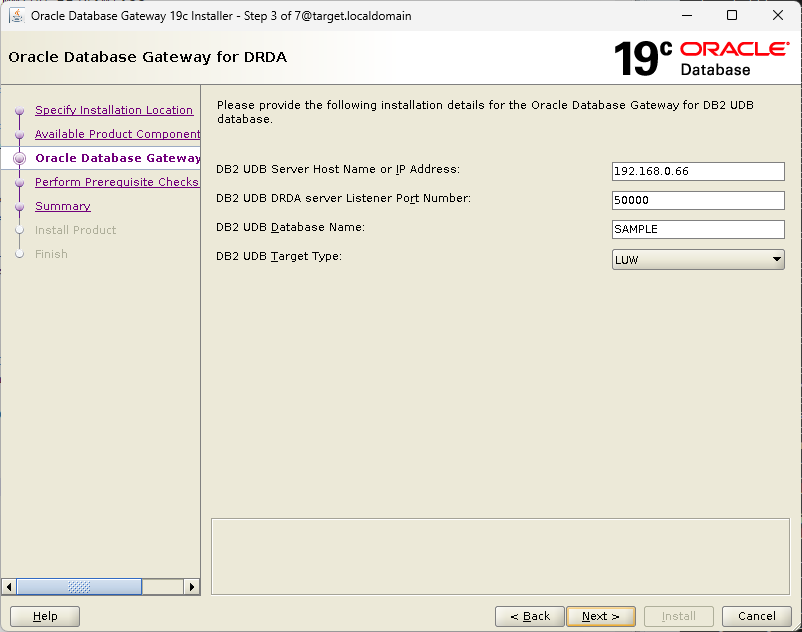Open the Summary step link

(x=63, y=206)
